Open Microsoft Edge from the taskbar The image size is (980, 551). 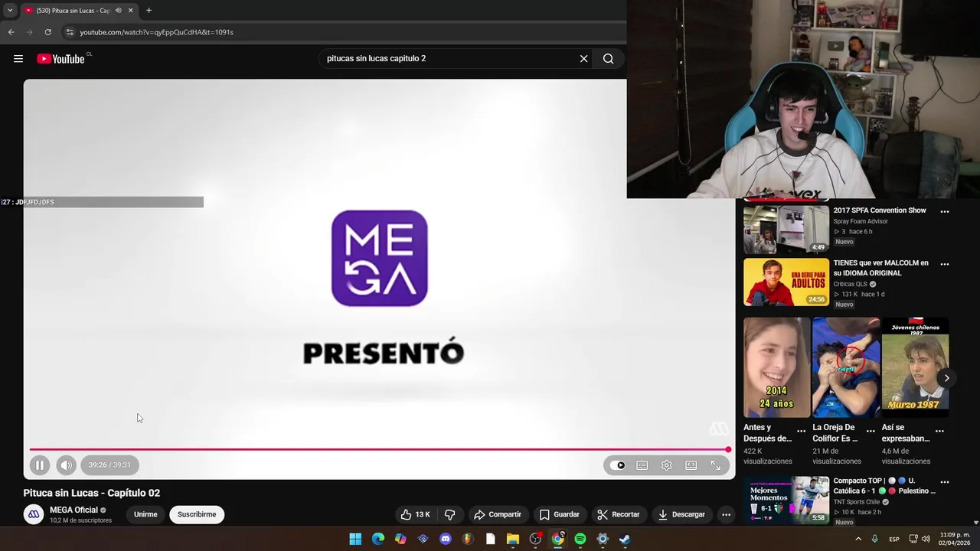[378, 539]
